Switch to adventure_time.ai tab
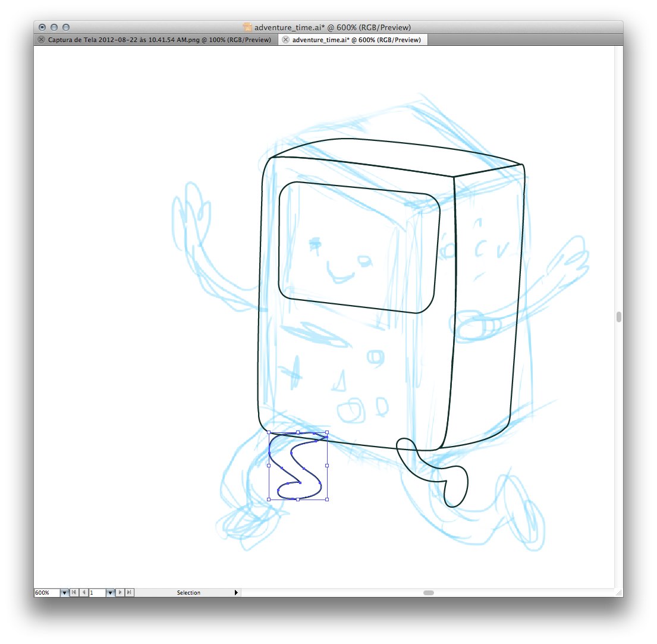Image resolution: width=657 pixels, height=644 pixels. (356, 40)
